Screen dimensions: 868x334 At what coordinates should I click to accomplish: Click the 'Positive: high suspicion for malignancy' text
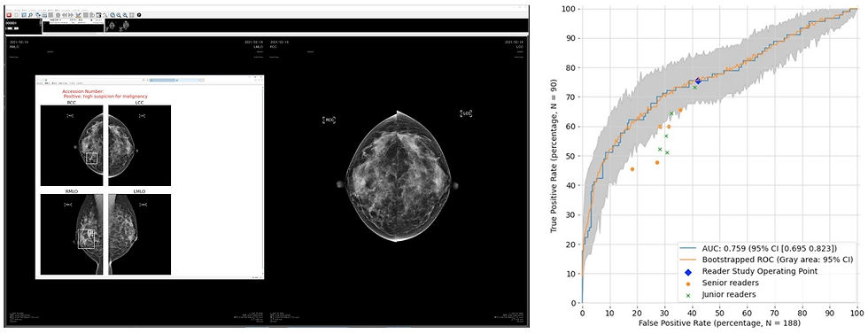coord(105,97)
